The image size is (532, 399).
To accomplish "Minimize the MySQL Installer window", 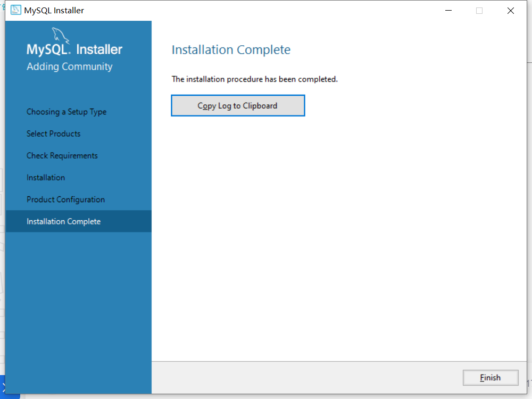I will [x=448, y=11].
